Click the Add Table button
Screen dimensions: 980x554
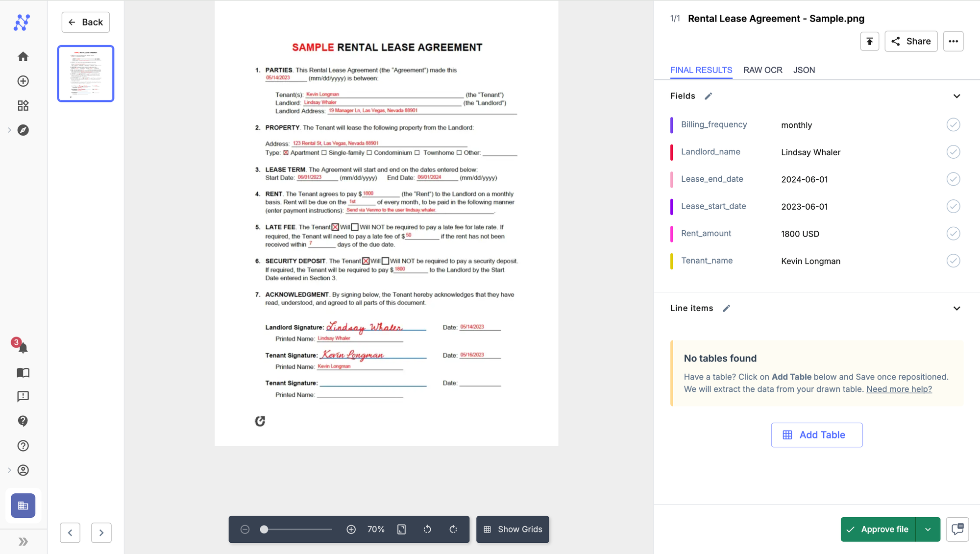coord(816,434)
